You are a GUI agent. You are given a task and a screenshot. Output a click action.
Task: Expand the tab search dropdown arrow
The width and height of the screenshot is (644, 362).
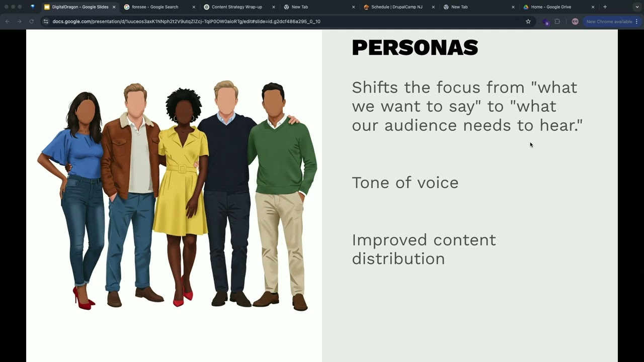click(x=637, y=7)
